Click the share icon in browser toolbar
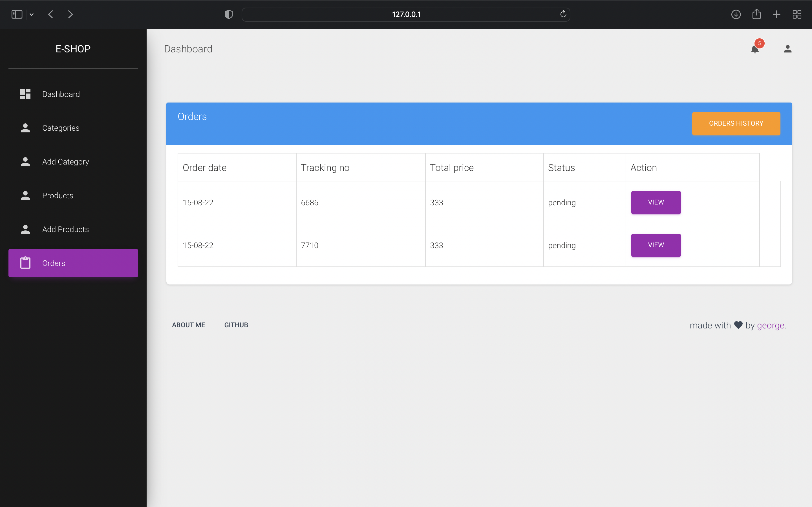 (756, 14)
